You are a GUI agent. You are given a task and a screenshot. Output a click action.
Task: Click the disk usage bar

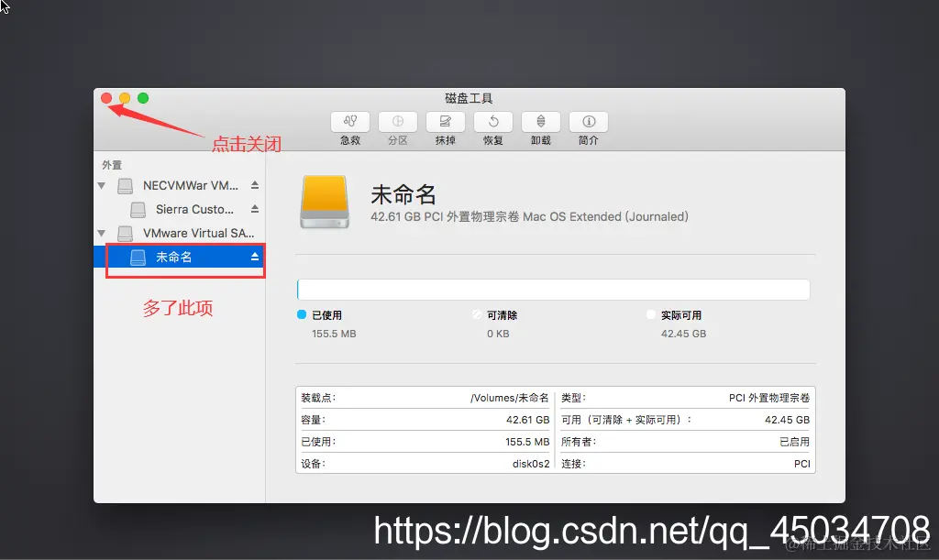coord(553,290)
